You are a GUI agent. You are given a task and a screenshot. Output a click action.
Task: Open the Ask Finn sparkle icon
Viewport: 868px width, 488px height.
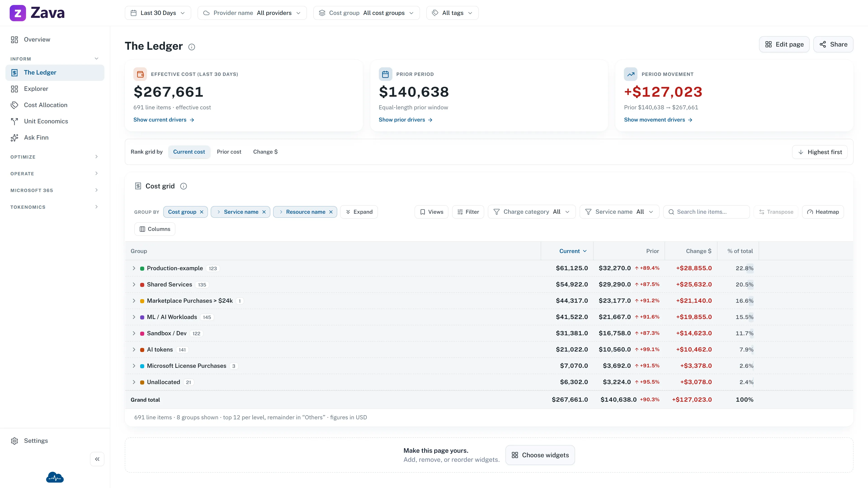(x=14, y=137)
